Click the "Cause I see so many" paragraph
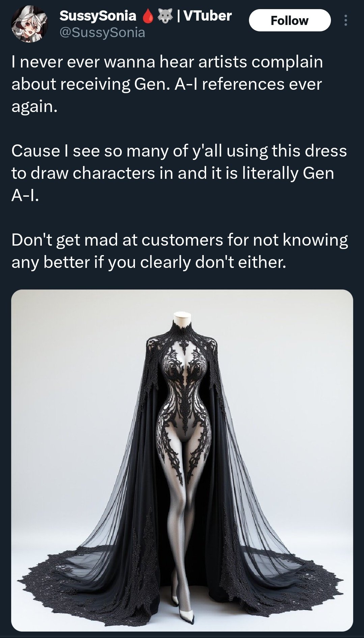364x638 pixels. 179,173
